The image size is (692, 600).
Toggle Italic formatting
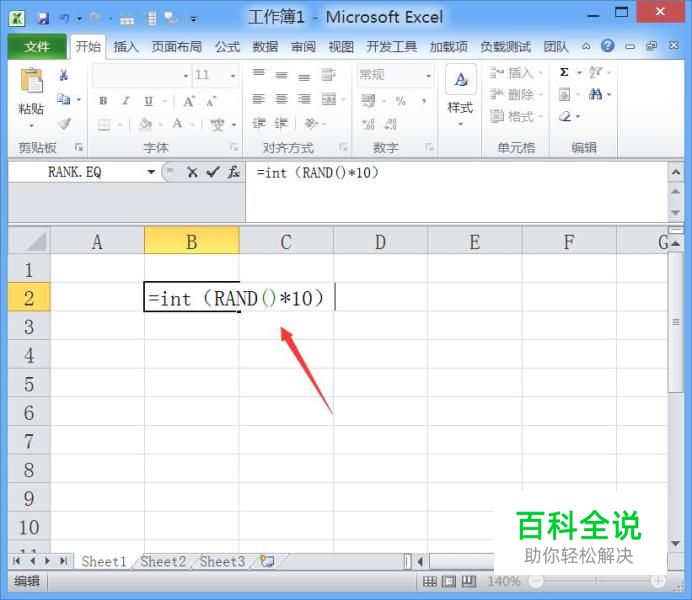click(x=126, y=101)
